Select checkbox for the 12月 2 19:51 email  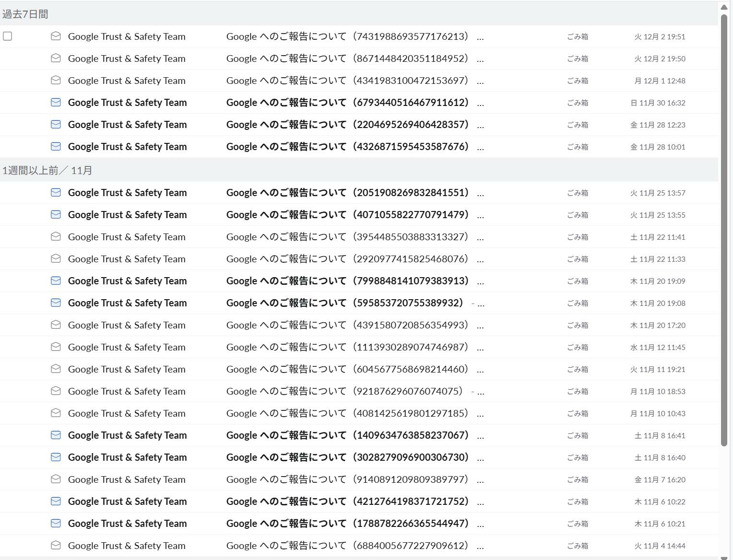click(x=8, y=36)
